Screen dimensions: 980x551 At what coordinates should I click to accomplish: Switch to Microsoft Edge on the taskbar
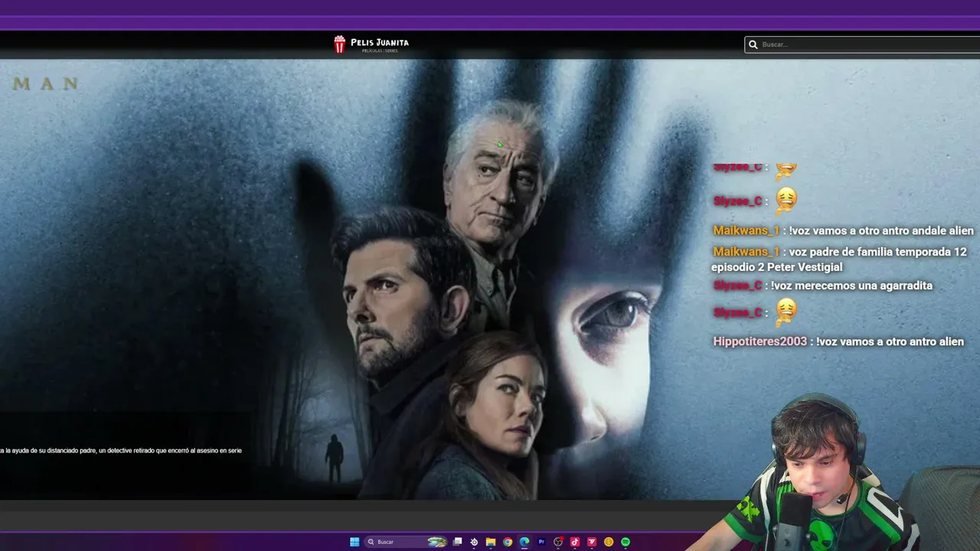click(x=524, y=542)
